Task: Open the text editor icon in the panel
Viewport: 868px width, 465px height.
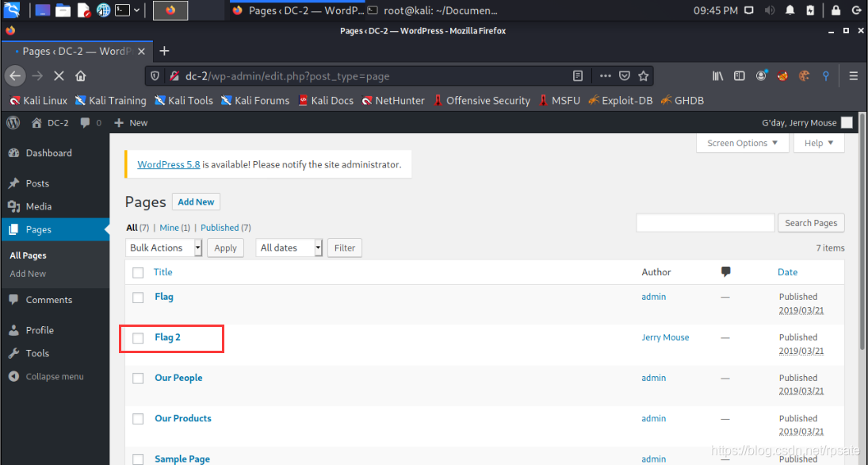Action: coord(83,10)
